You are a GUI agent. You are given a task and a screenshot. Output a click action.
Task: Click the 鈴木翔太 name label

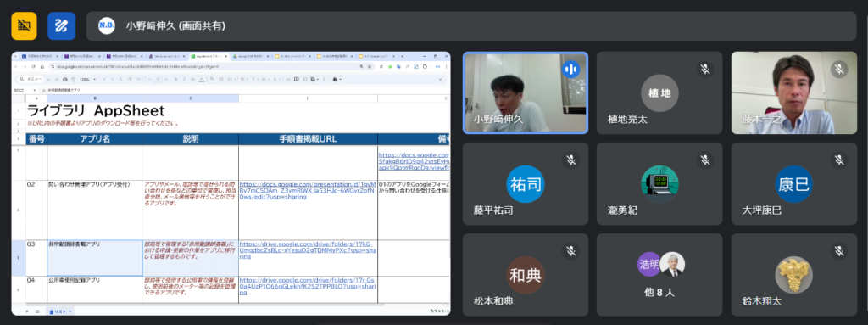tap(762, 302)
